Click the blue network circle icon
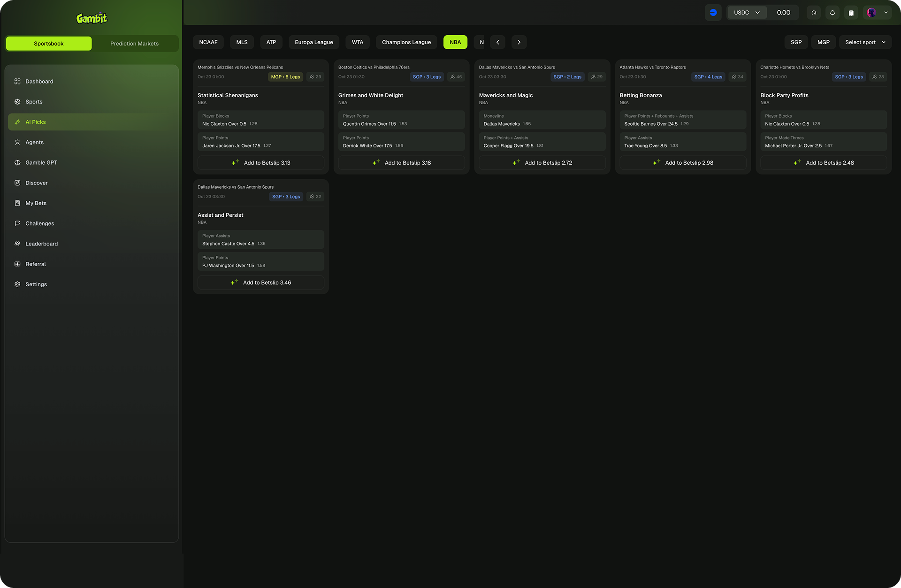The height and width of the screenshot is (588, 901). point(713,13)
